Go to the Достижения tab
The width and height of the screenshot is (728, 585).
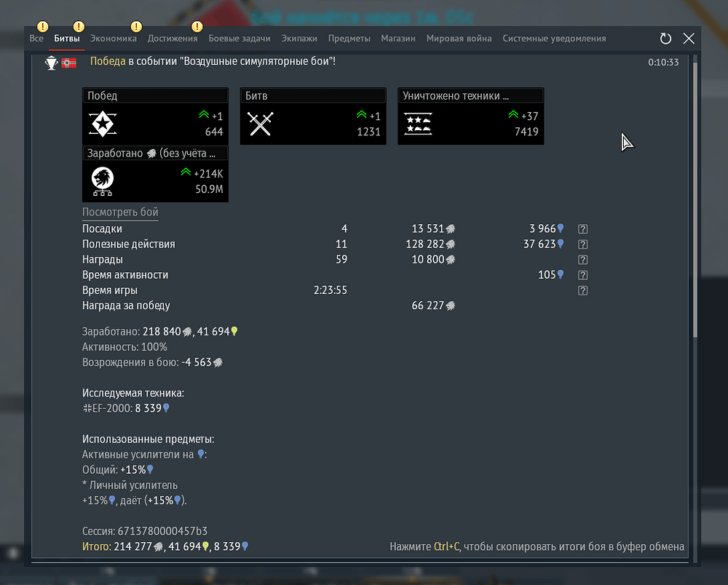173,39
